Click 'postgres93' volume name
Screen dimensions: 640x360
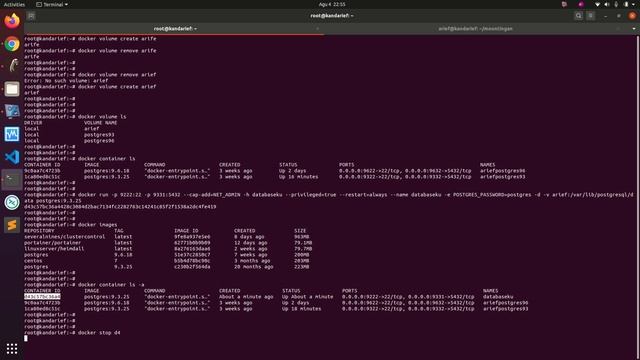pyautogui.click(x=99, y=135)
